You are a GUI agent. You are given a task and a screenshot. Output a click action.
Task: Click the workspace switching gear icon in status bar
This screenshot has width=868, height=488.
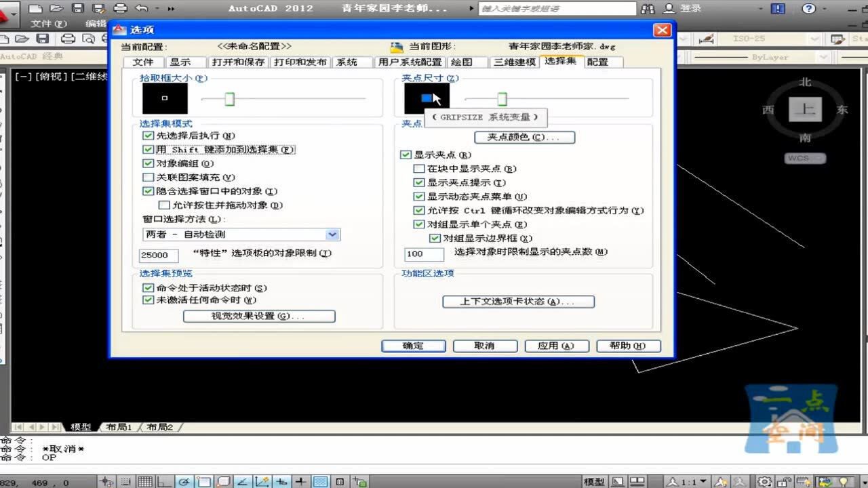coord(764,481)
